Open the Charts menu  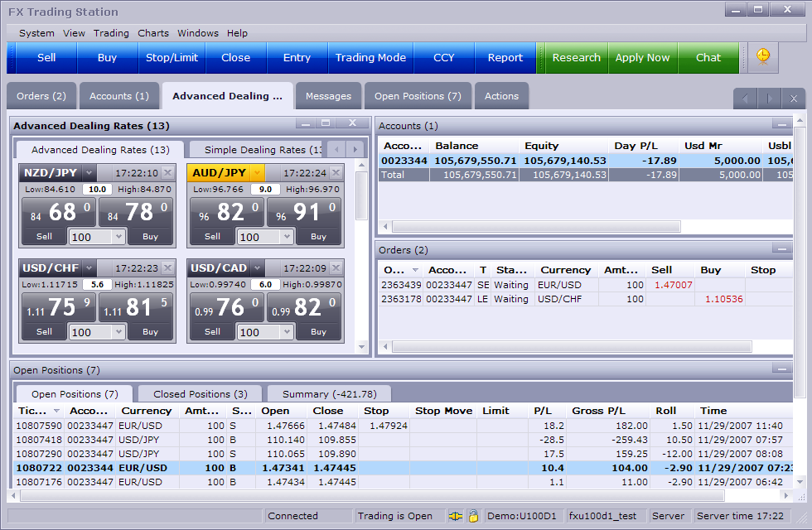click(x=153, y=33)
